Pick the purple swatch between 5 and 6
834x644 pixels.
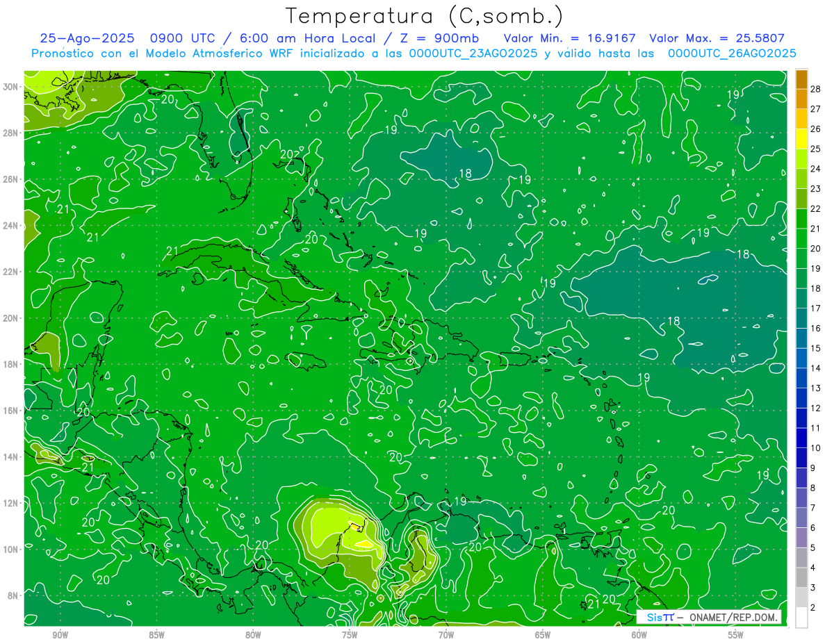(x=801, y=538)
